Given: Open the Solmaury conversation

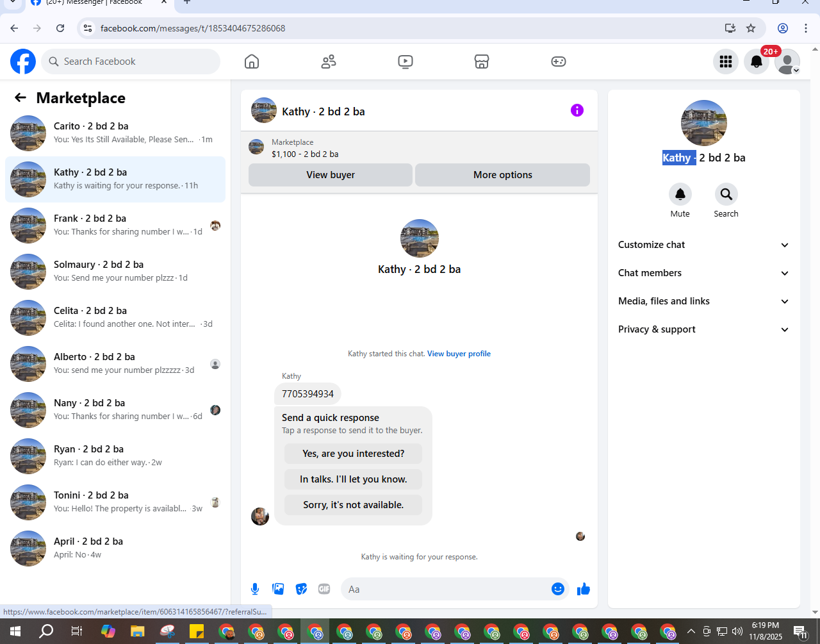Looking at the screenshot, I should pyautogui.click(x=115, y=272).
